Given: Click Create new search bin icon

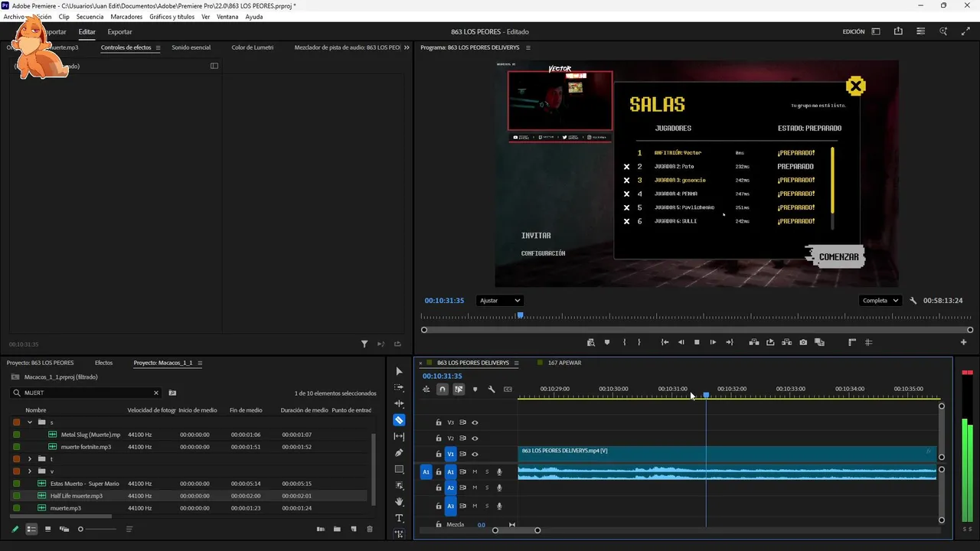Looking at the screenshot, I should (172, 393).
